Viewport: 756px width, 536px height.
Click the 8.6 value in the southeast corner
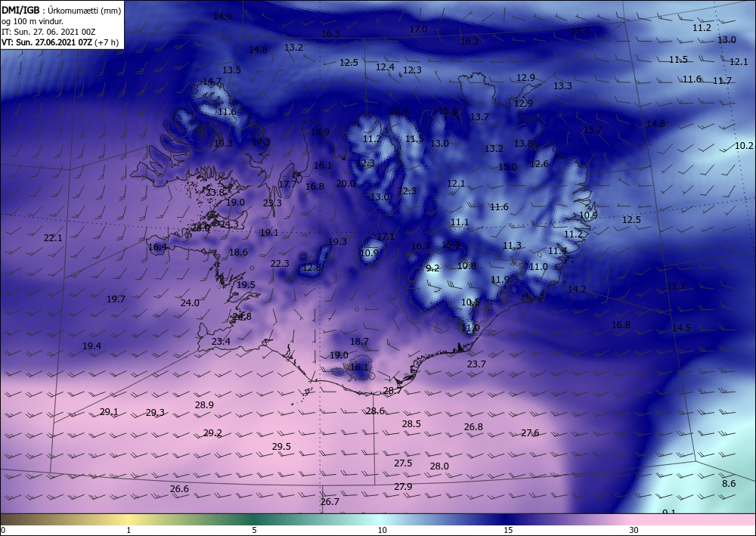click(729, 484)
